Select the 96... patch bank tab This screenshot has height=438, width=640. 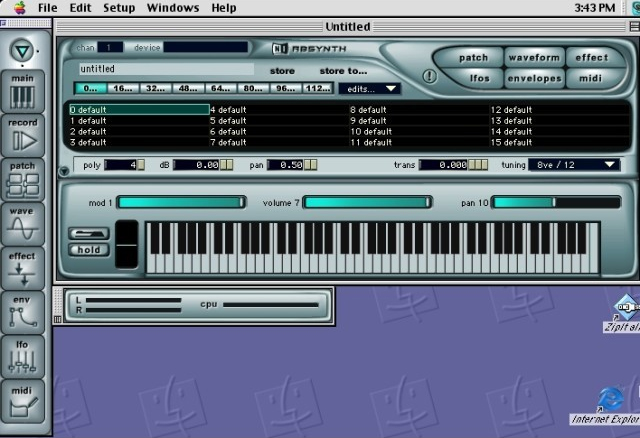coord(286,88)
